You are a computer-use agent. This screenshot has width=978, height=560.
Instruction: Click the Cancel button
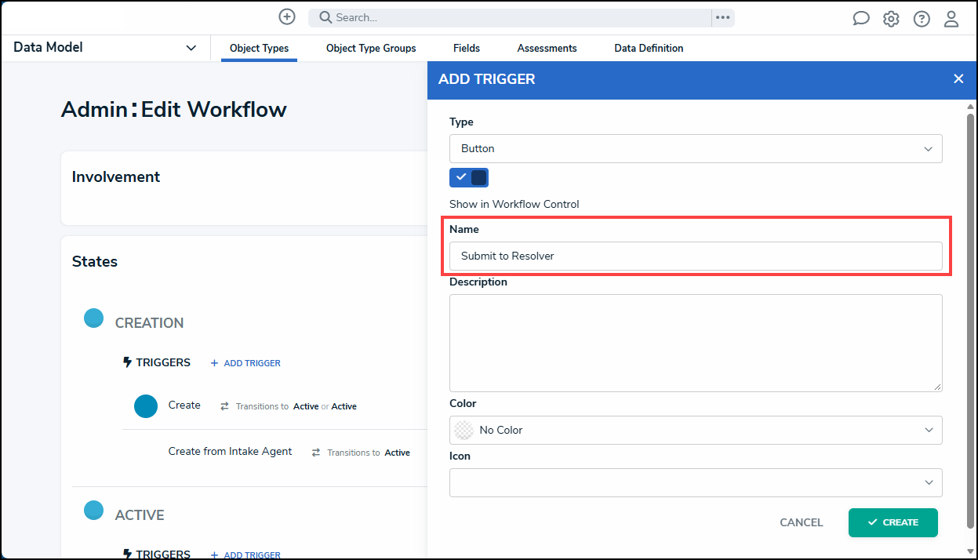[802, 522]
